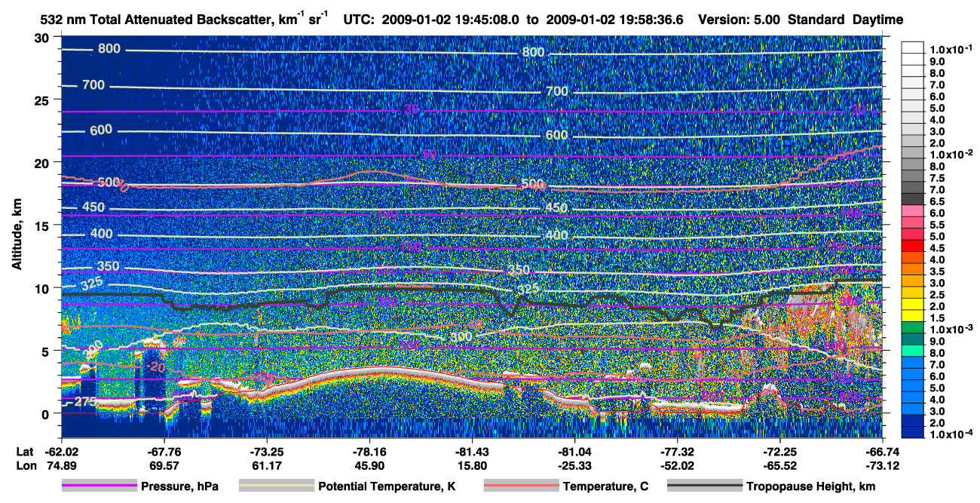Click longitude value -65.52
Screen dimensions: 980x503
[779, 465]
